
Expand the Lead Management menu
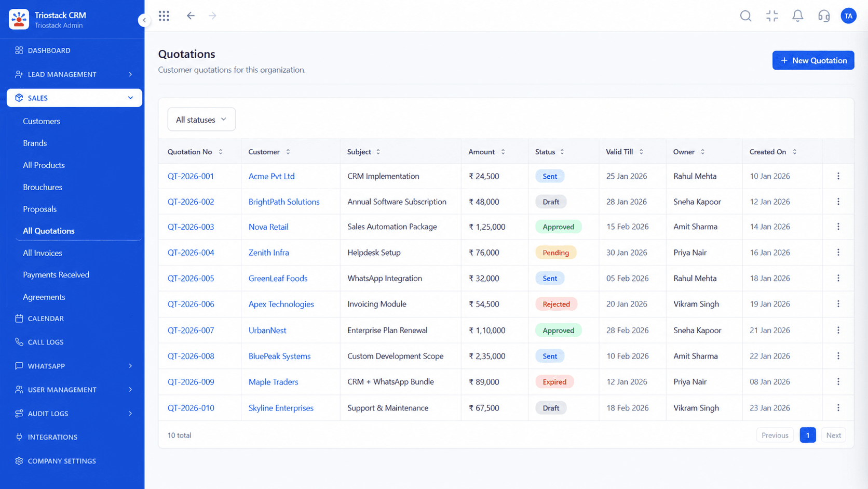tap(74, 74)
